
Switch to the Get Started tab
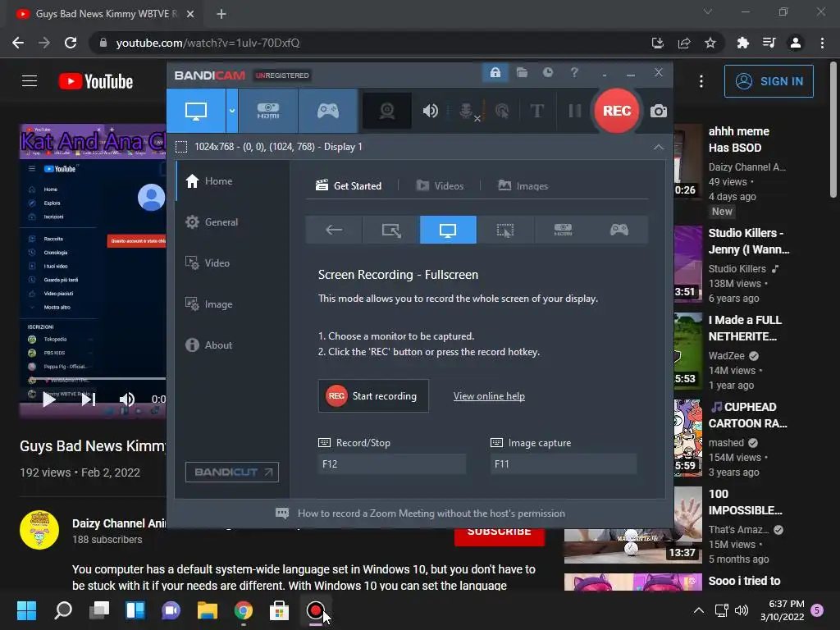[x=349, y=186]
